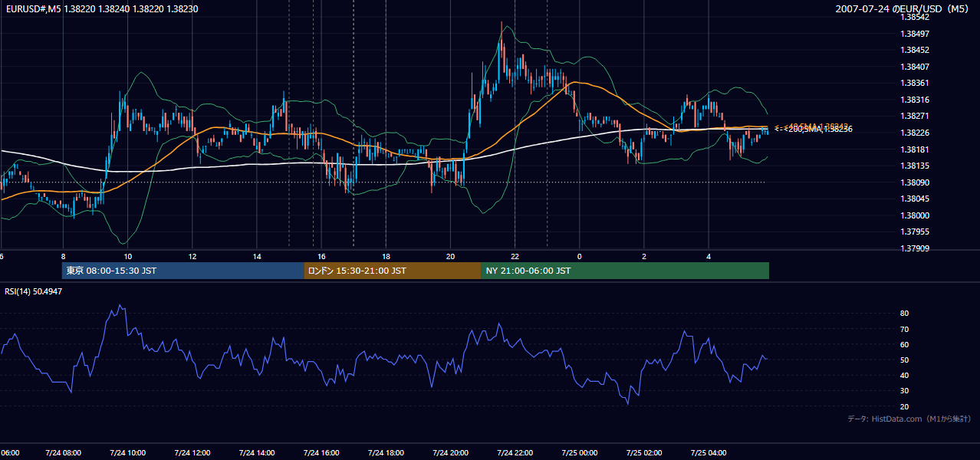Click the 7/24 10:00 bottom time label
The width and height of the screenshot is (980, 460).
(128, 453)
